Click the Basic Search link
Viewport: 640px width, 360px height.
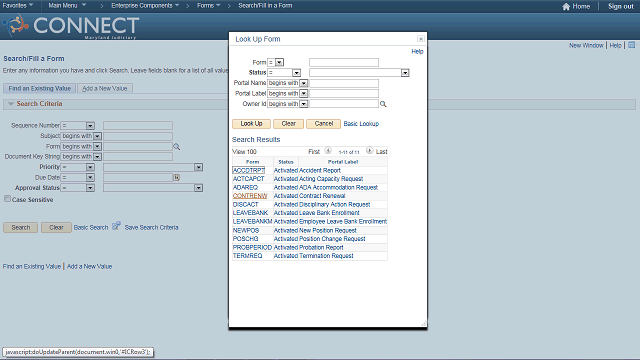tap(91, 227)
